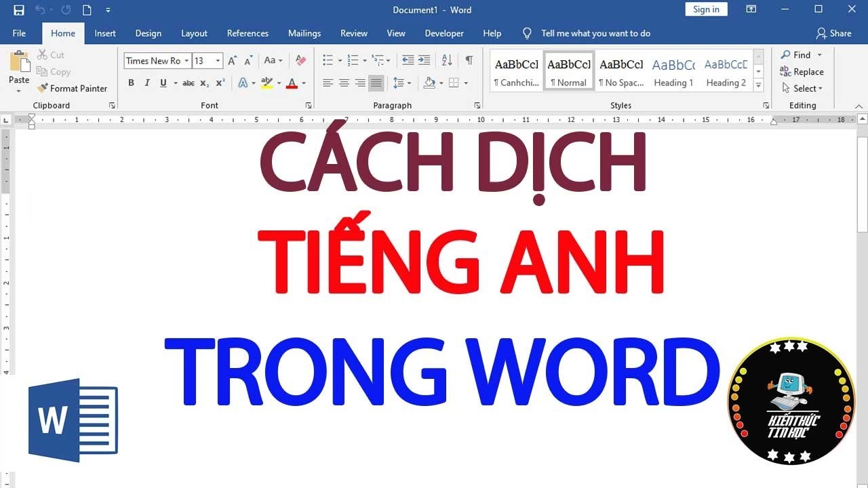Open the font color dropdown arrow

tap(304, 83)
